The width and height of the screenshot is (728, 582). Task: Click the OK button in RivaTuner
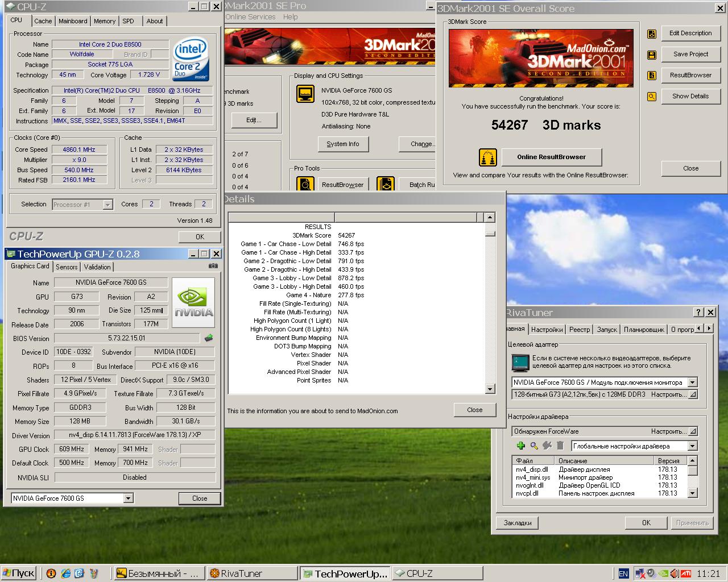point(646,523)
